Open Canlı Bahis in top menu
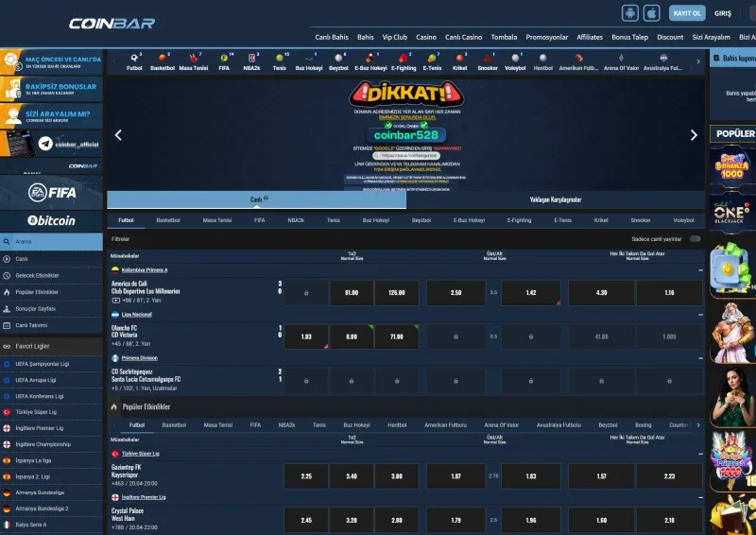The width and height of the screenshot is (756, 535). (332, 37)
